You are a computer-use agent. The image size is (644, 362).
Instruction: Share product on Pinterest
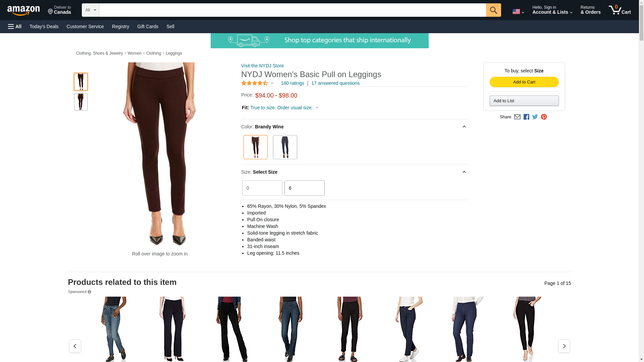[x=544, y=117]
